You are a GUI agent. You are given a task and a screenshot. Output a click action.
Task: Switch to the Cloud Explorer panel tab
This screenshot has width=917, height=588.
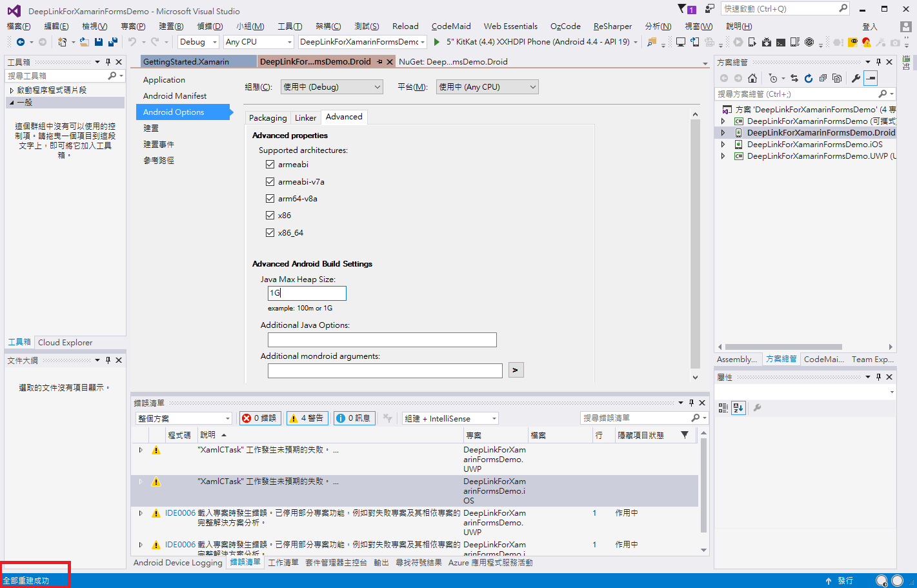65,343
